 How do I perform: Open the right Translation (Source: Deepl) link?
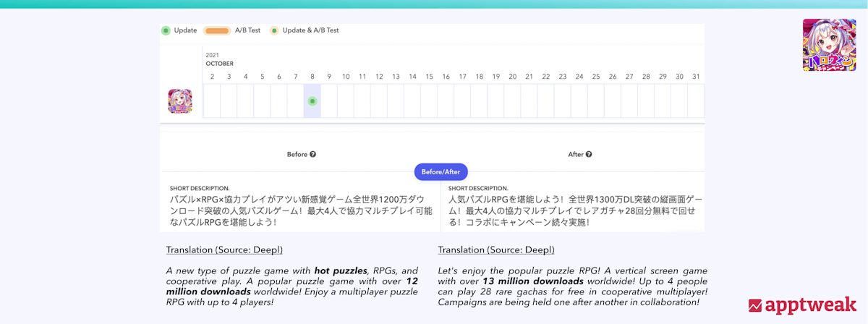(x=496, y=250)
